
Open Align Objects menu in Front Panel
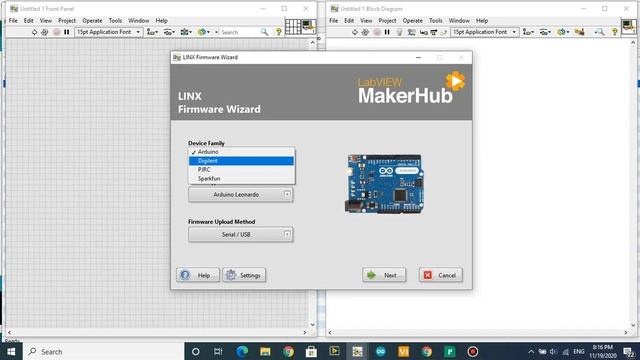(x=152, y=32)
